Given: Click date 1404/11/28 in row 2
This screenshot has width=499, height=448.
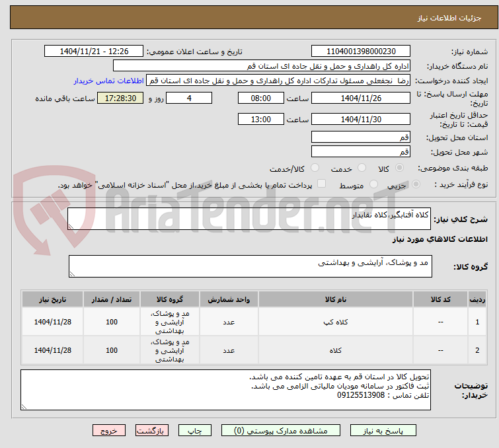Looking at the screenshot, I should click(52, 350).
